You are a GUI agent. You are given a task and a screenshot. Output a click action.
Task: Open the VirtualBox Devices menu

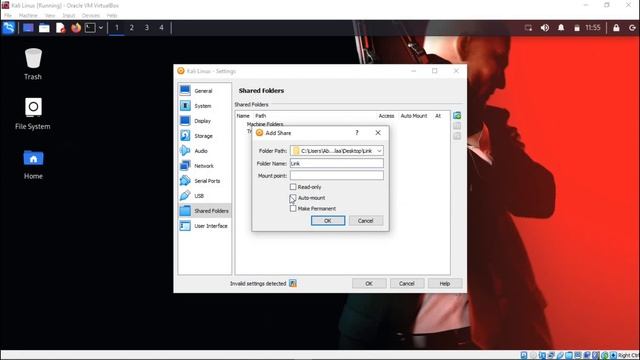pos(91,16)
